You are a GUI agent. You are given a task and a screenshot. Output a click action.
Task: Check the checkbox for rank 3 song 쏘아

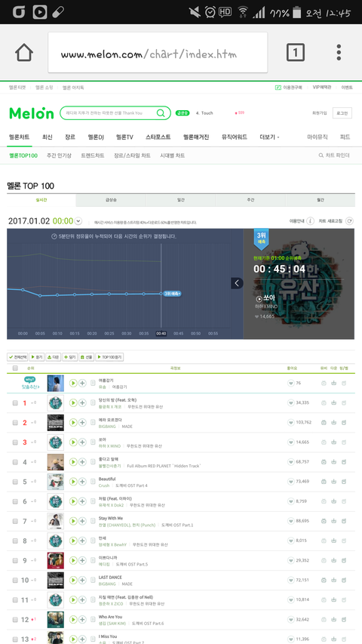[15, 442]
